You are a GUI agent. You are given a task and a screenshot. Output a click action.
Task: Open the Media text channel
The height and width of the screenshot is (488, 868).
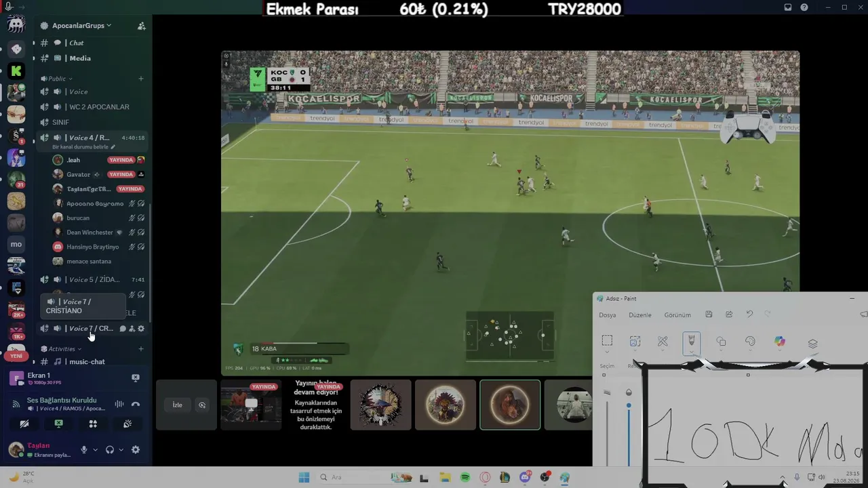click(92, 58)
